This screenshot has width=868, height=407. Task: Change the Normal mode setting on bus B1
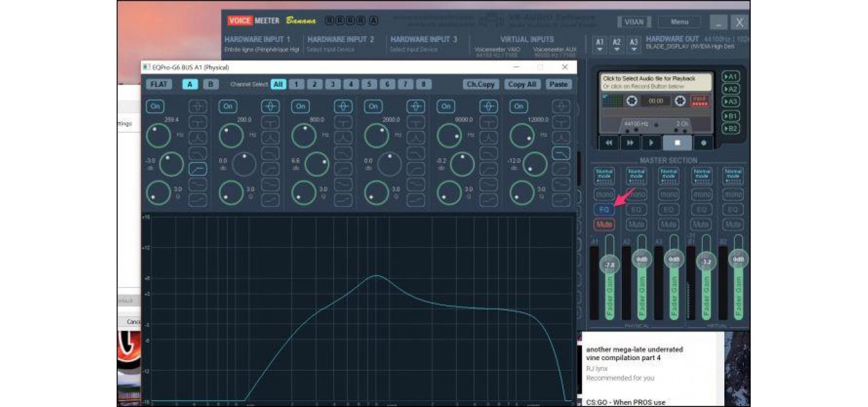[x=701, y=176]
